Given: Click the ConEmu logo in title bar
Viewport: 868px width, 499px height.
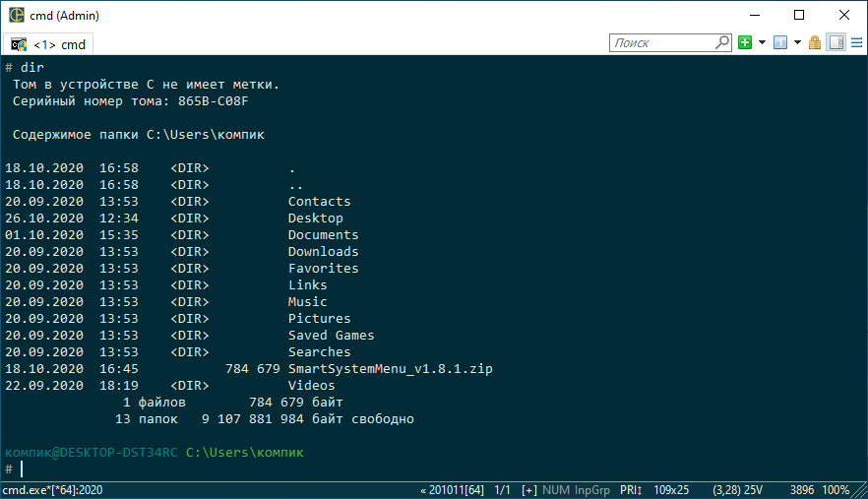Looking at the screenshot, I should (16, 15).
